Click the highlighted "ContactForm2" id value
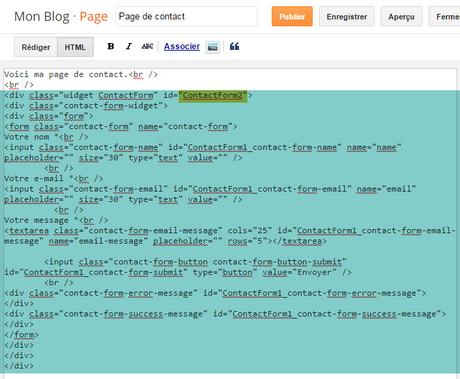460x379 pixels. [x=213, y=95]
